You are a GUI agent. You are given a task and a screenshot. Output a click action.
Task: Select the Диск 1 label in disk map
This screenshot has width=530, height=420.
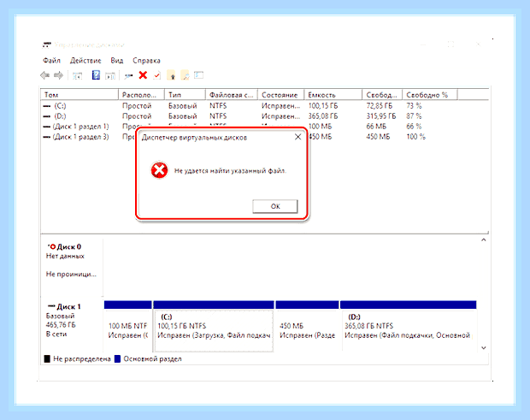pyautogui.click(x=68, y=306)
